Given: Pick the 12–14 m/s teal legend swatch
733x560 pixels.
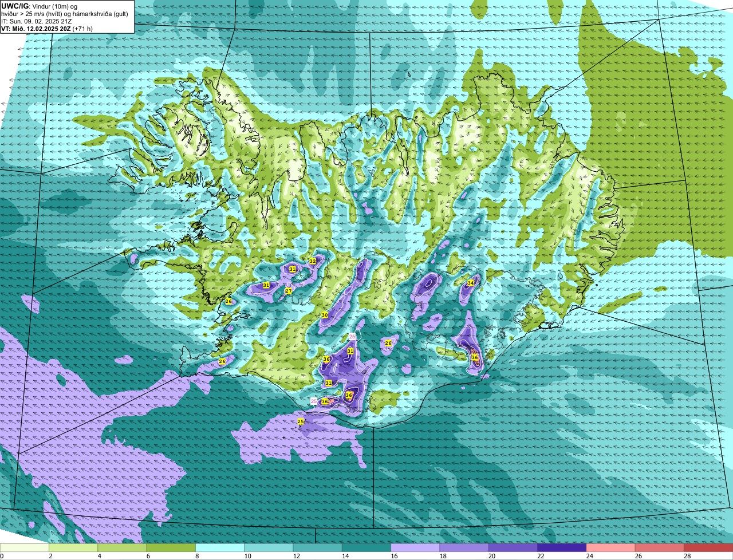Looking at the screenshot, I should (318, 548).
